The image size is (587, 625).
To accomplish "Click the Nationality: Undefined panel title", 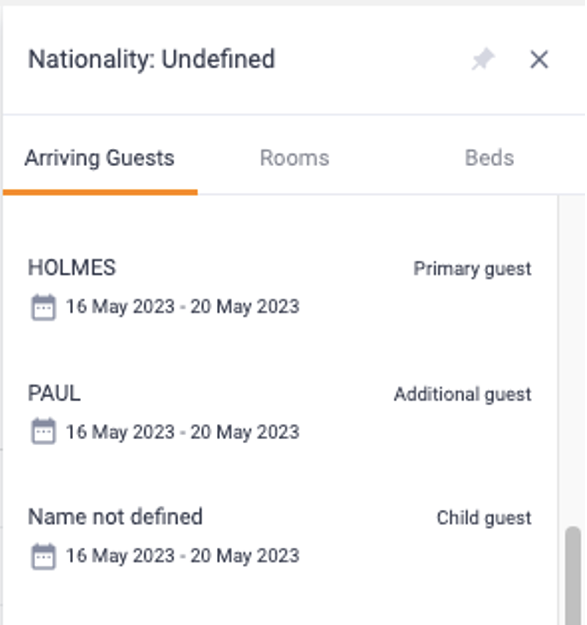I will 151,60.
